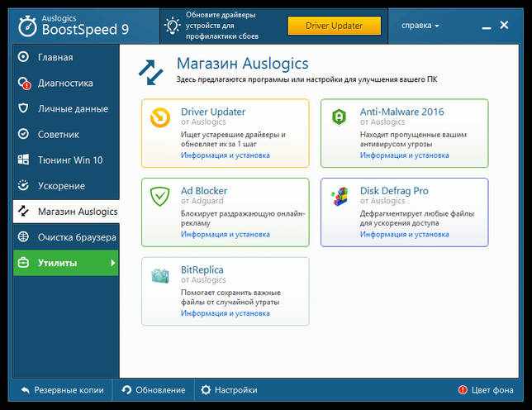Viewport: 532px width, 410px height.
Task: Click the Магазин Auslogics page heading
Action: 243,64
